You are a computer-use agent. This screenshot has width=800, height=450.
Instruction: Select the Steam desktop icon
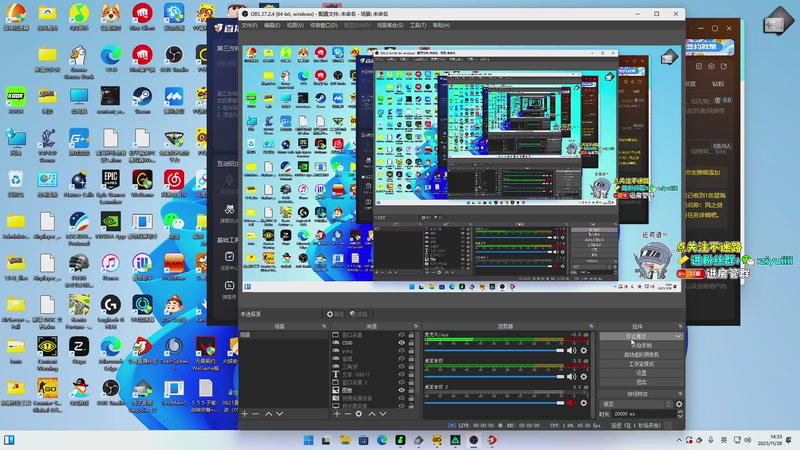click(x=142, y=101)
